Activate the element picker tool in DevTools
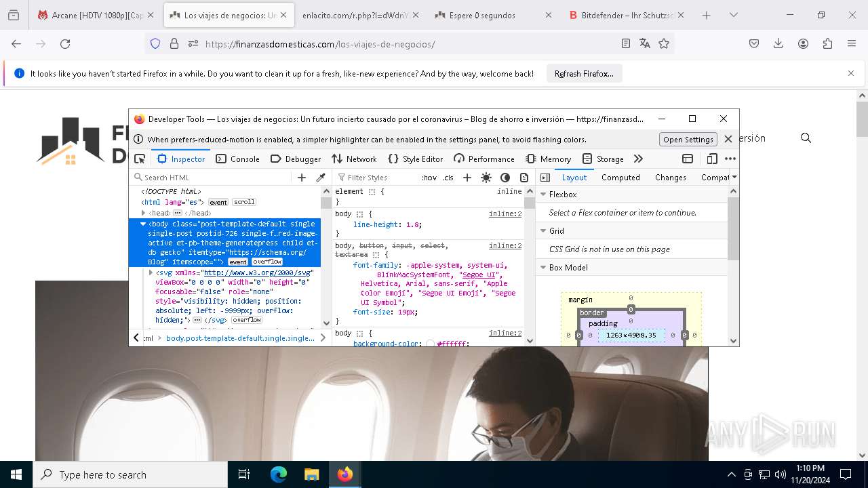 pyautogui.click(x=140, y=159)
